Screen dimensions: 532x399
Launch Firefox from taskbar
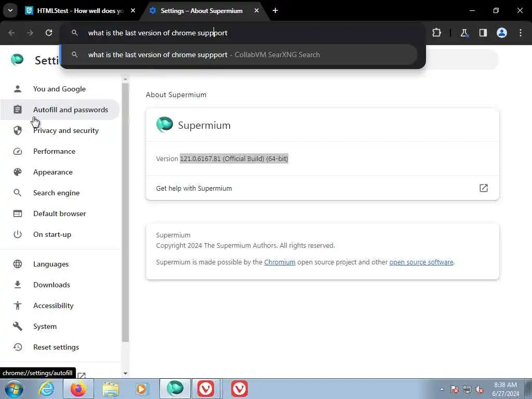78,389
